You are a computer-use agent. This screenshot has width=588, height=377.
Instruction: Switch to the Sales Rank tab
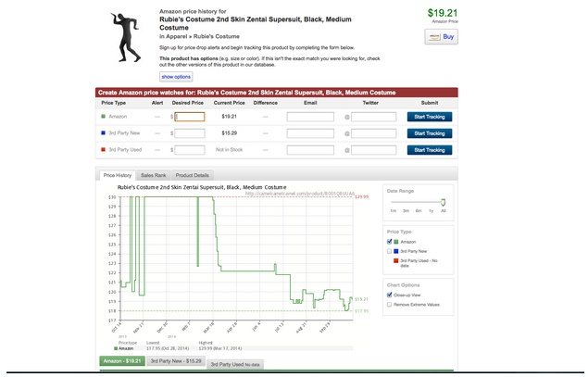click(153, 175)
